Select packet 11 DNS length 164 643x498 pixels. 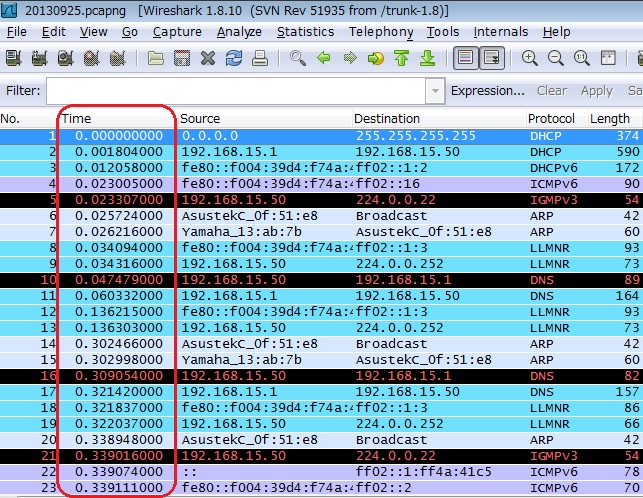pyautogui.click(x=322, y=296)
